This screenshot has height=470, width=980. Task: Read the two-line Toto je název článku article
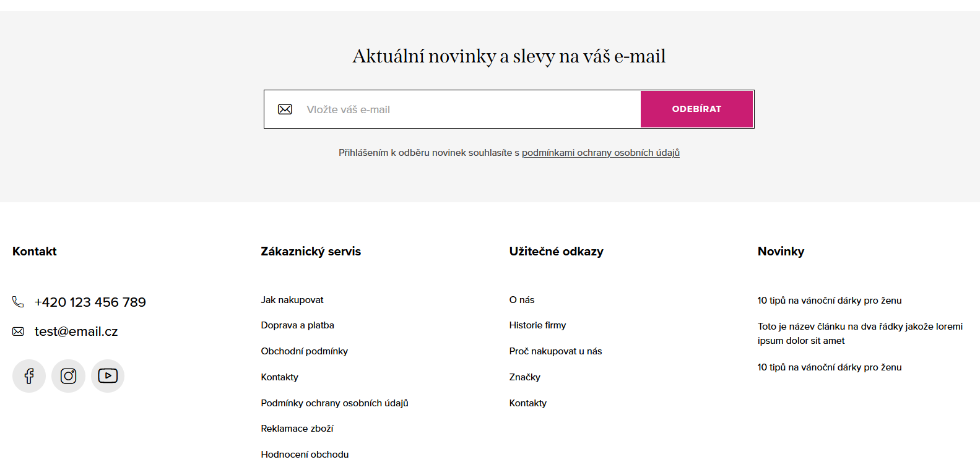(861, 333)
